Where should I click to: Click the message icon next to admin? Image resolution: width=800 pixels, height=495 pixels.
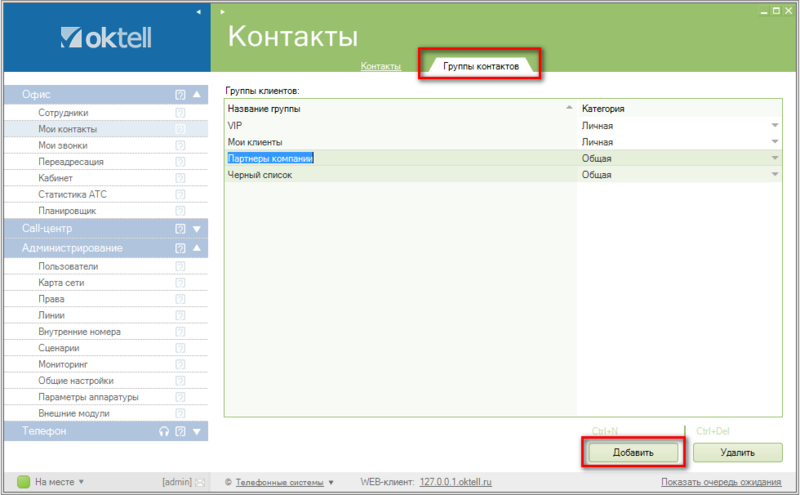pos(201,482)
